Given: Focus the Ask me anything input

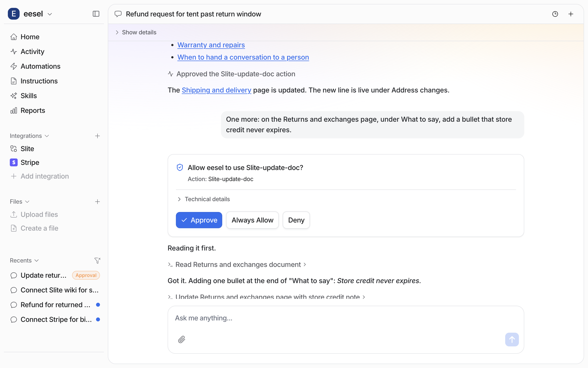Looking at the screenshot, I should [345, 318].
